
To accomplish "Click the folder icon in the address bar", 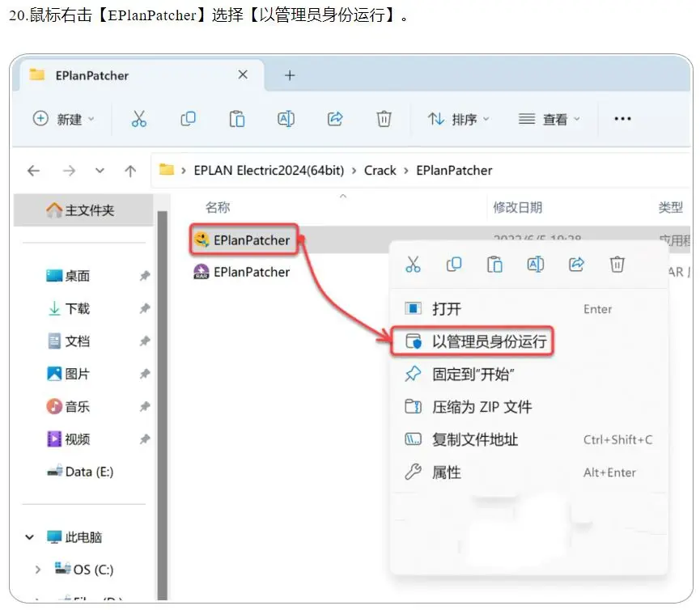I will pos(167,170).
